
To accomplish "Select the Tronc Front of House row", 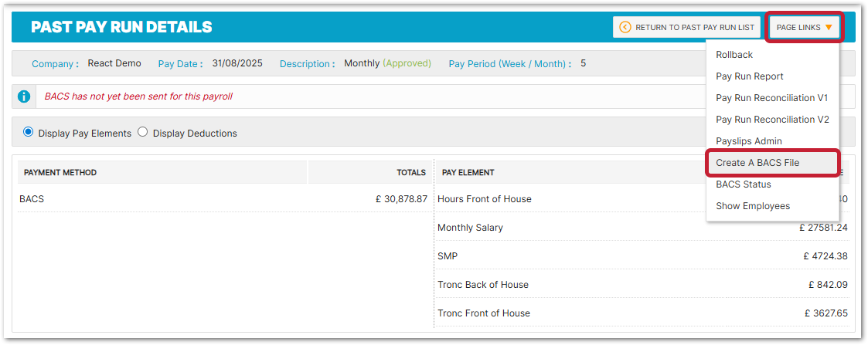I will click(x=483, y=313).
